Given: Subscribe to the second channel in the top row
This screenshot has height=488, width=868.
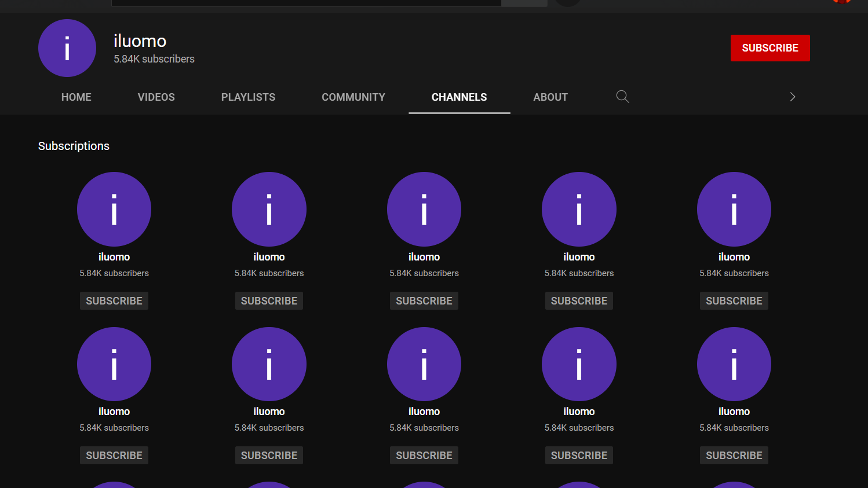Looking at the screenshot, I should pyautogui.click(x=269, y=301).
